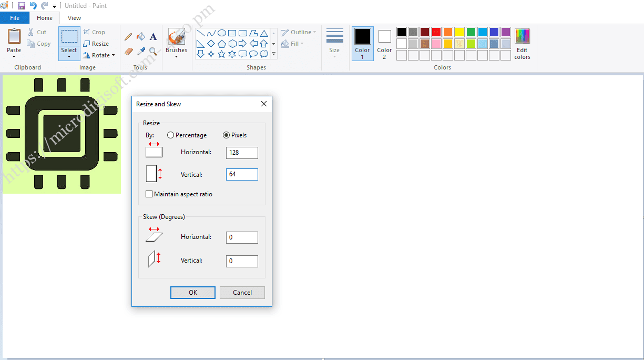Select the Pixels radio button
The width and height of the screenshot is (644, 360).
point(226,135)
